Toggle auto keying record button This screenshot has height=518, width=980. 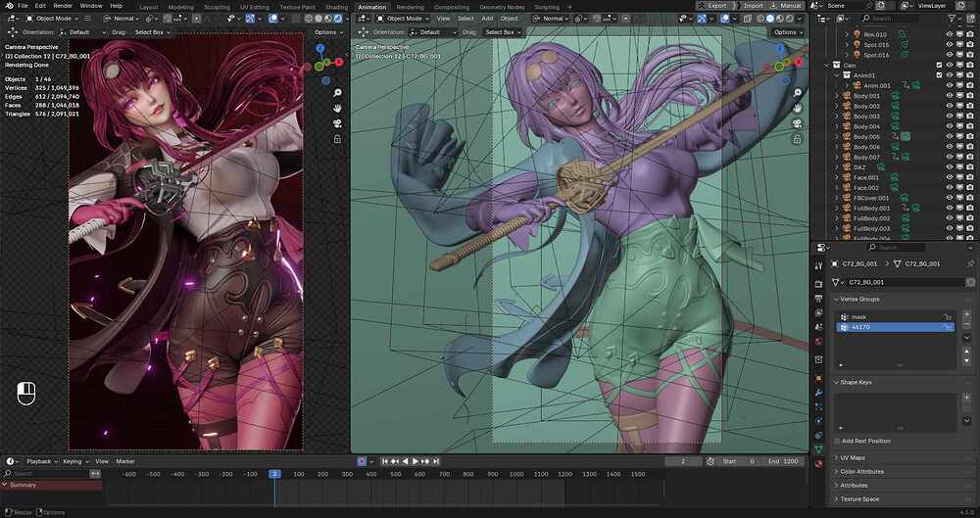pyautogui.click(x=362, y=461)
